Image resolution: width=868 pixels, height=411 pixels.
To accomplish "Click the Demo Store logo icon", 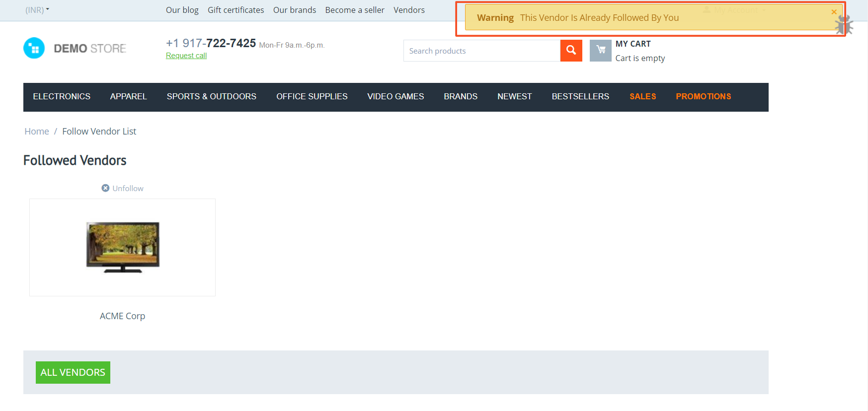I will [x=34, y=48].
